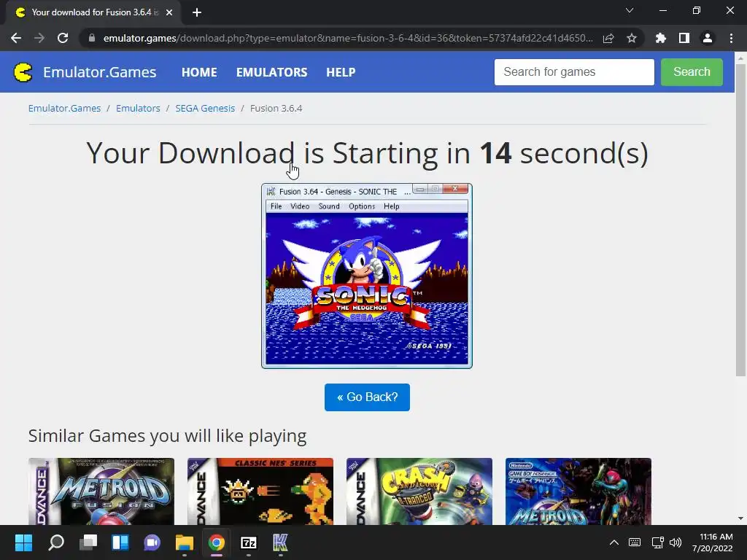Image resolution: width=747 pixels, height=560 pixels.
Task: Open the tab search chevron
Action: pyautogui.click(x=630, y=10)
